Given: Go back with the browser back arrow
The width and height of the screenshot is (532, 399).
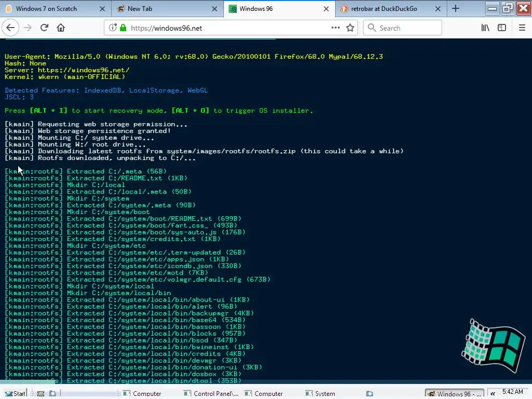Looking at the screenshot, I should (x=10, y=28).
